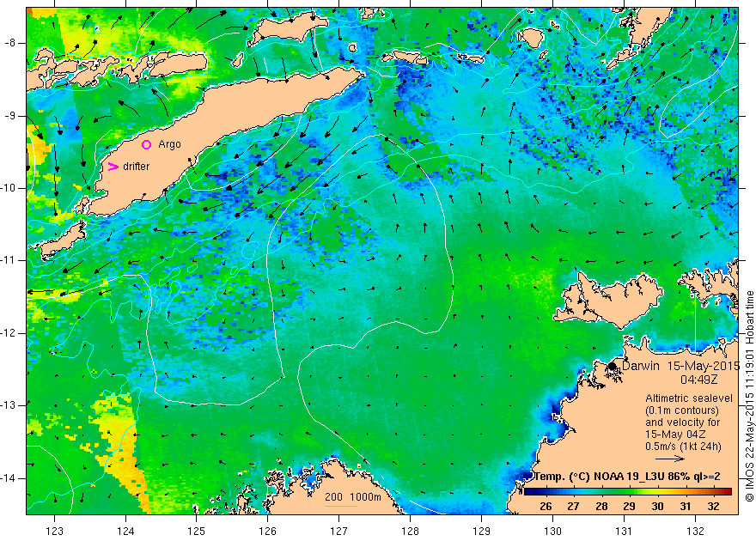Image resolution: width=756 pixels, height=541 pixels.
Task: Click the '-10' latitude axis label
Action: pos(8,188)
